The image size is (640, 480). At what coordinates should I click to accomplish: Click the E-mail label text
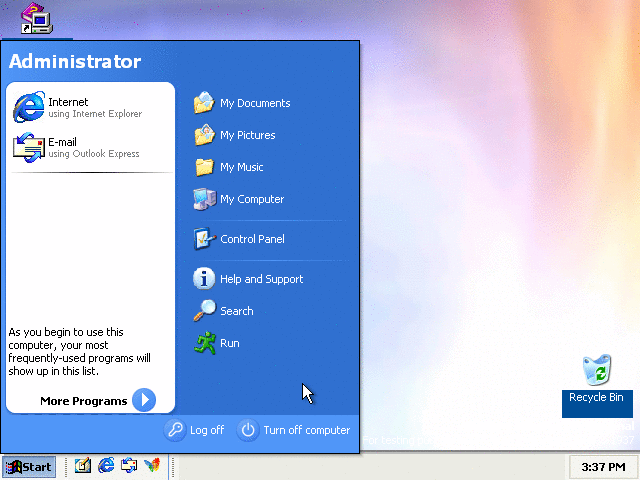tap(62, 142)
